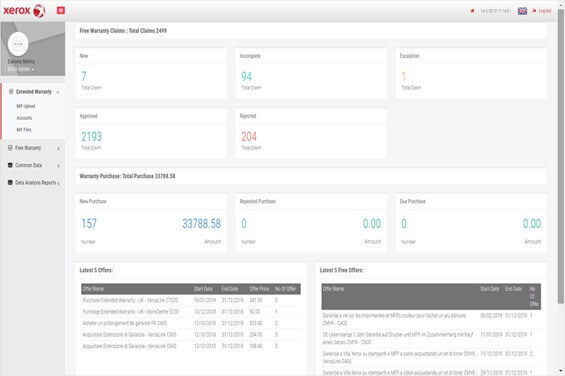Click Offer Name header in Latest 5 Free Offers
Image resolution: width=565 pixels, height=376 pixels.
coord(333,289)
